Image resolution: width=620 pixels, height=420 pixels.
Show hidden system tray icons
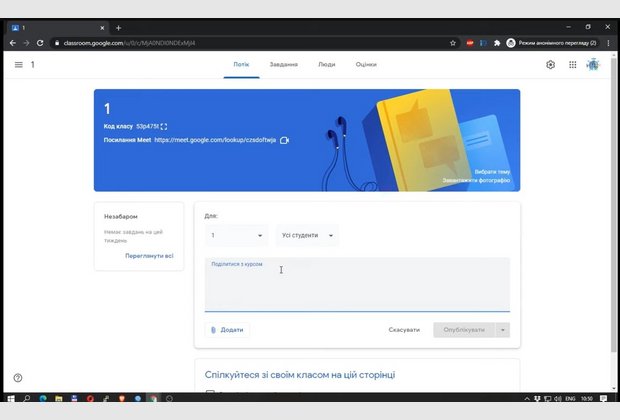click(x=527, y=398)
